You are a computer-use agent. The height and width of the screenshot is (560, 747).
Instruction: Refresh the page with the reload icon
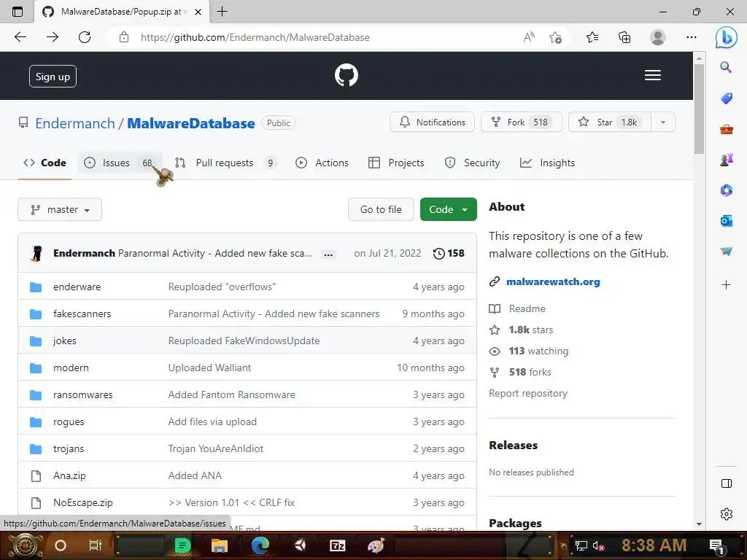(x=85, y=37)
